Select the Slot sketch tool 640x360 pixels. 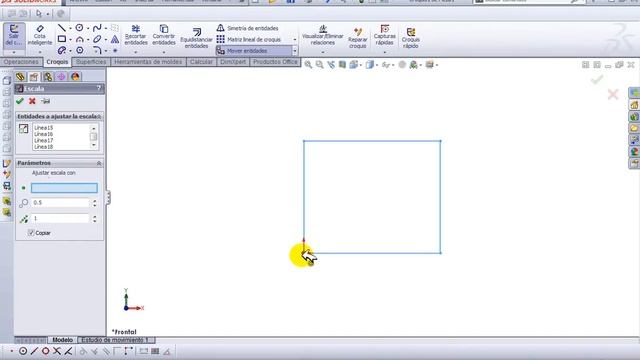(62, 50)
